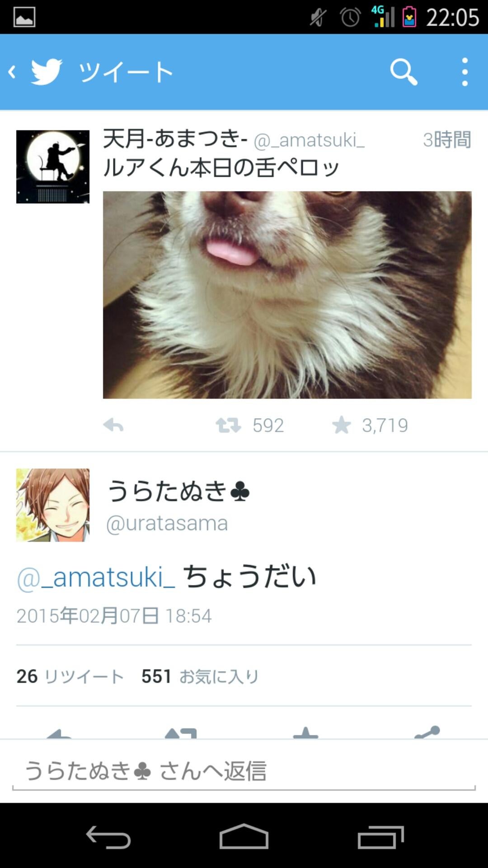View the 551 お気に入り list

pos(200,676)
